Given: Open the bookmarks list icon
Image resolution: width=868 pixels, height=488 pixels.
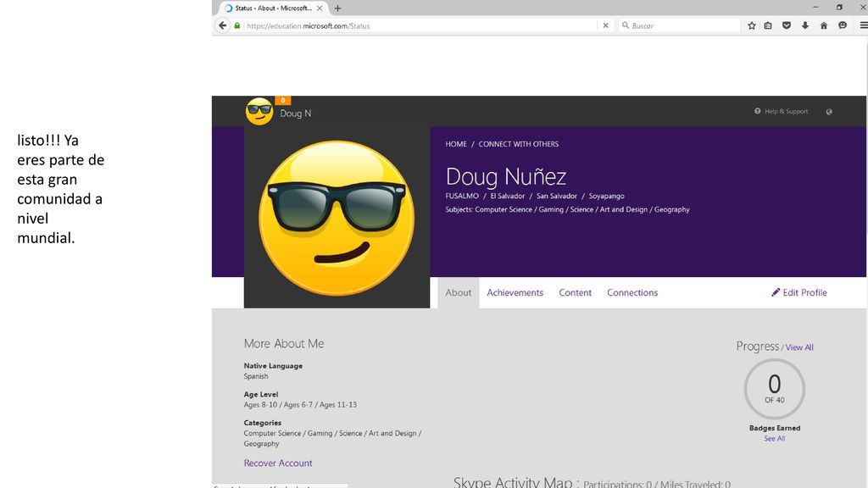Looking at the screenshot, I should (768, 25).
